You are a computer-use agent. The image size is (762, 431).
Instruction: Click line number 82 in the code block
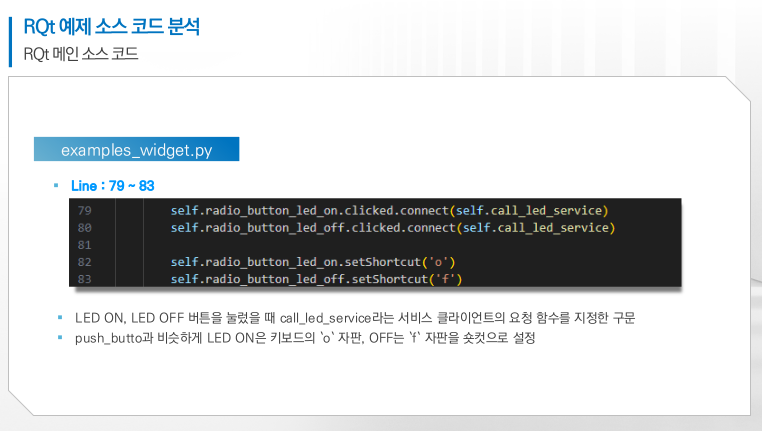pos(85,262)
